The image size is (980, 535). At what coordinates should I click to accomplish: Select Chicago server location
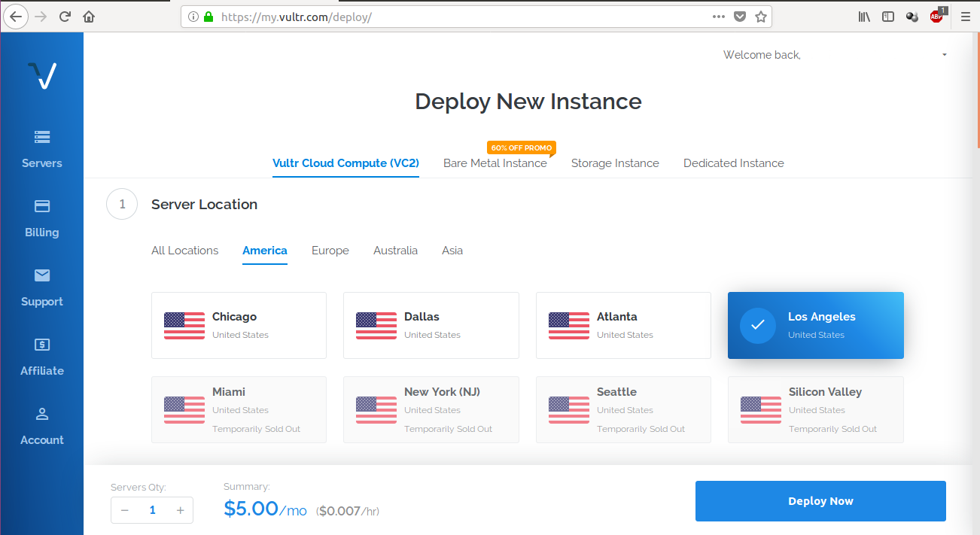tap(239, 325)
